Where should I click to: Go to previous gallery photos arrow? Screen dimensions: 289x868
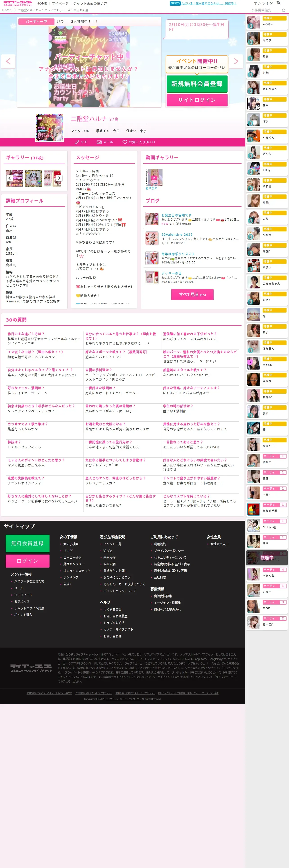[10, 178]
